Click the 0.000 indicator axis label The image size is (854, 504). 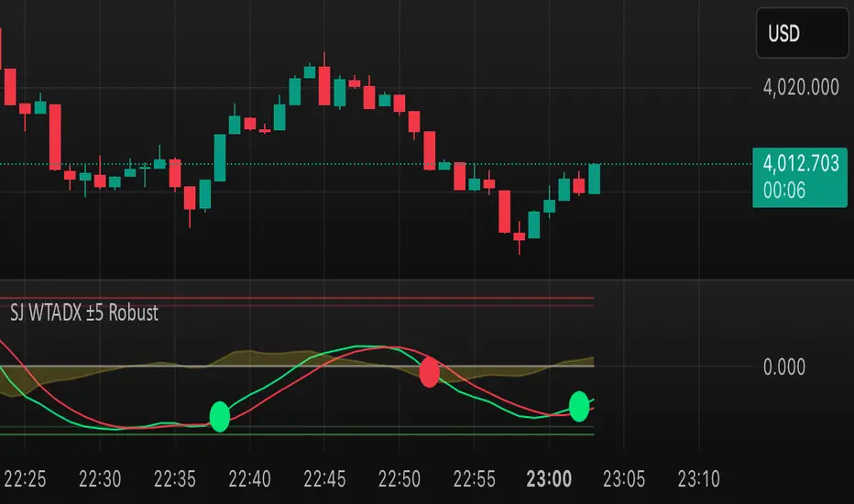[783, 367]
